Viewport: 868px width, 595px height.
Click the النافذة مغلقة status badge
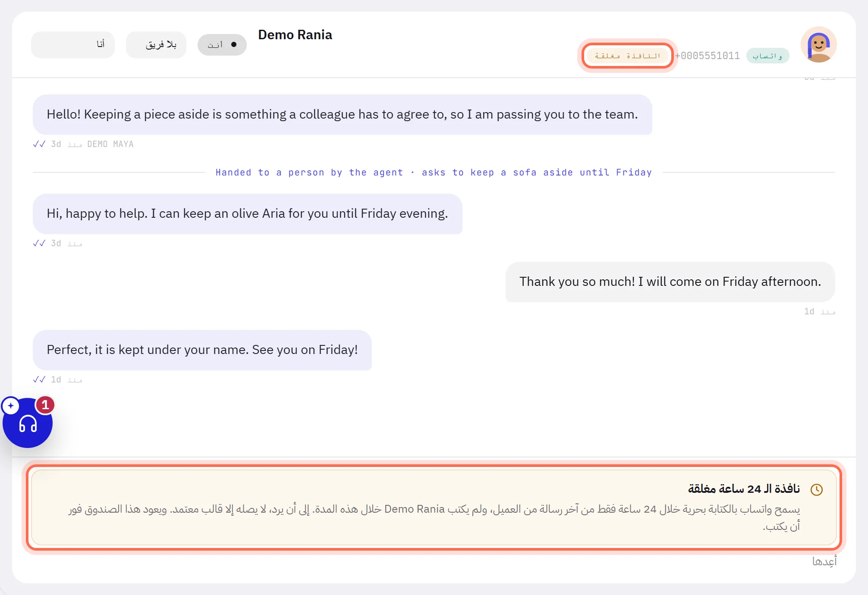tap(627, 56)
